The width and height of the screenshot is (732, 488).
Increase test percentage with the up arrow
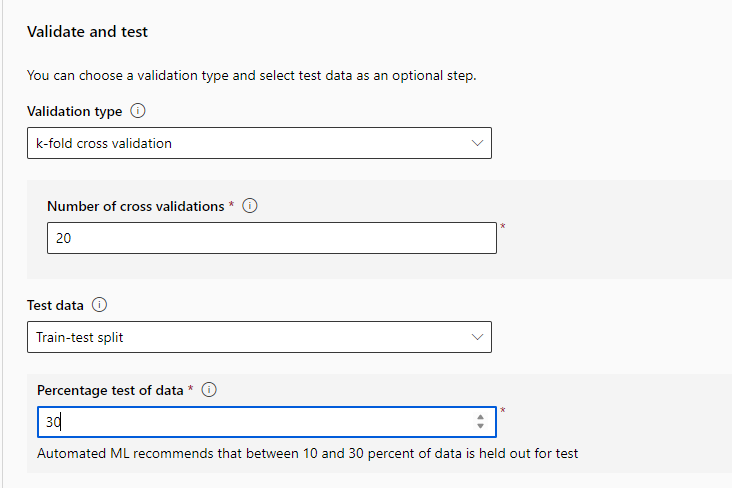pyautogui.click(x=481, y=417)
